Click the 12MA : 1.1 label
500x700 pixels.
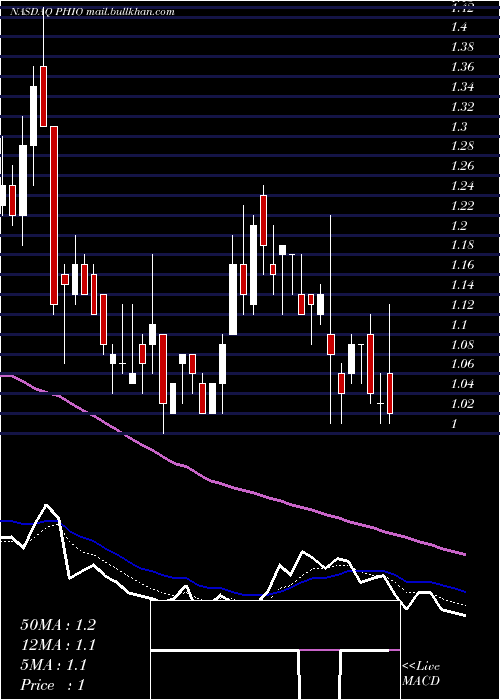(x=58, y=645)
